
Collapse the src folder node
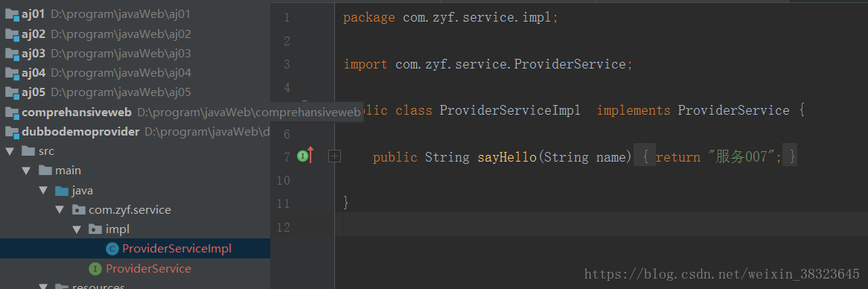10,151
